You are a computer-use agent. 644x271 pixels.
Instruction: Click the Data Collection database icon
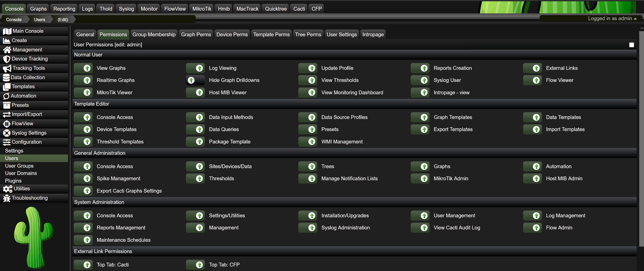click(6, 77)
